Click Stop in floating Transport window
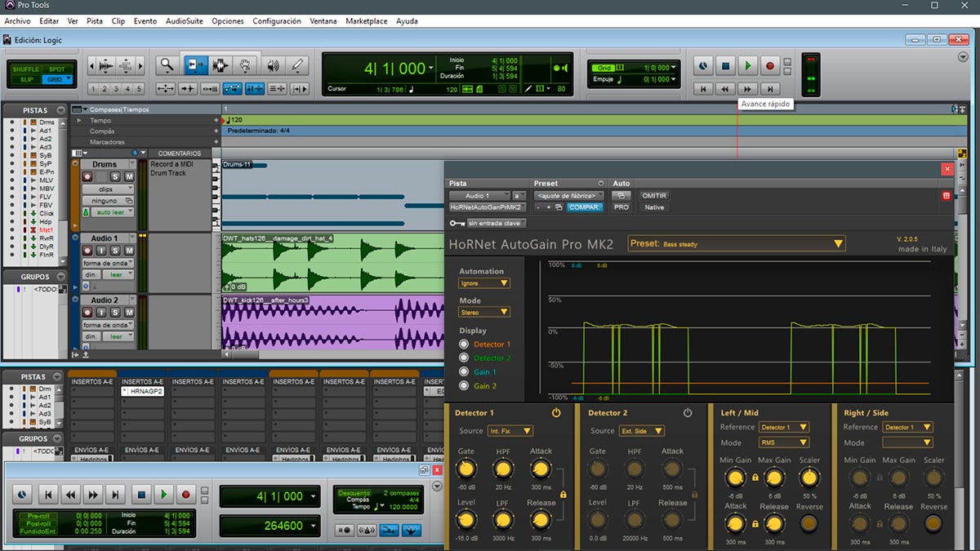 click(x=140, y=494)
